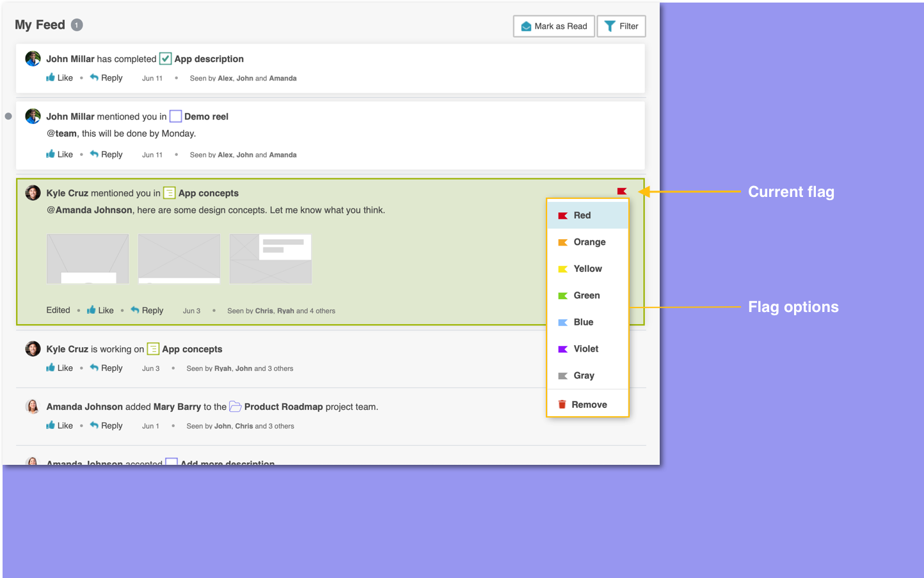Click the red current flag icon

click(621, 191)
